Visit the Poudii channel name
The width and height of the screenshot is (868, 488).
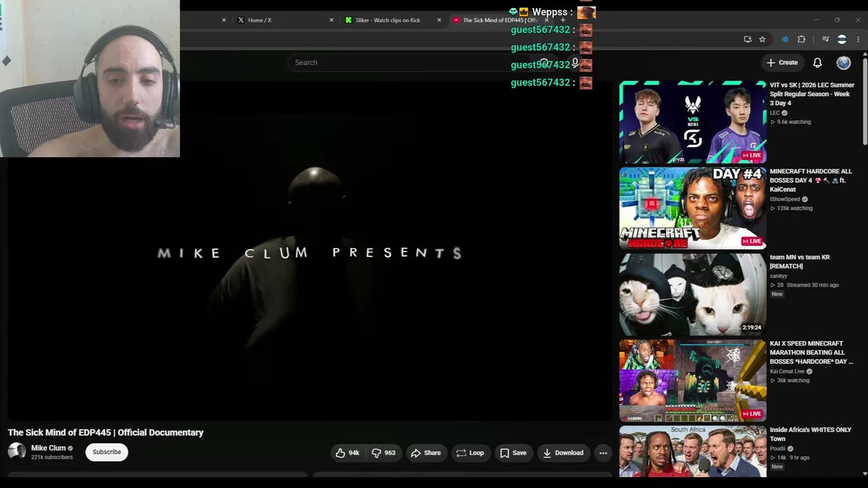(x=777, y=449)
